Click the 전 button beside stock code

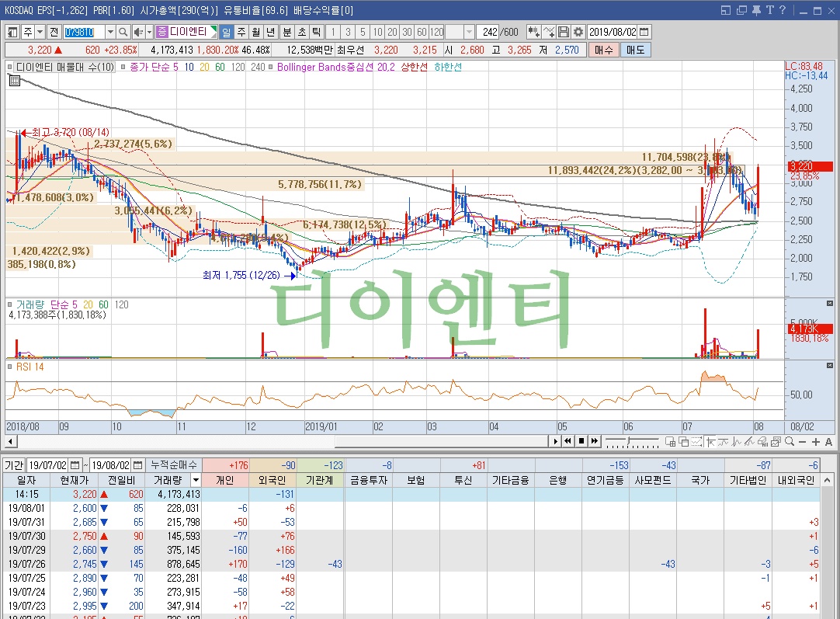54,32
